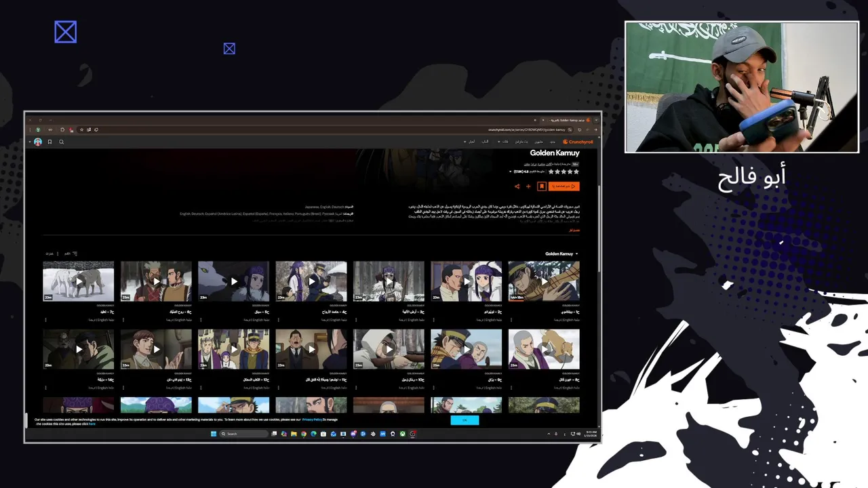This screenshot has height=488, width=868.
Task: Open Google Chrome from the taskbar
Action: click(303, 434)
